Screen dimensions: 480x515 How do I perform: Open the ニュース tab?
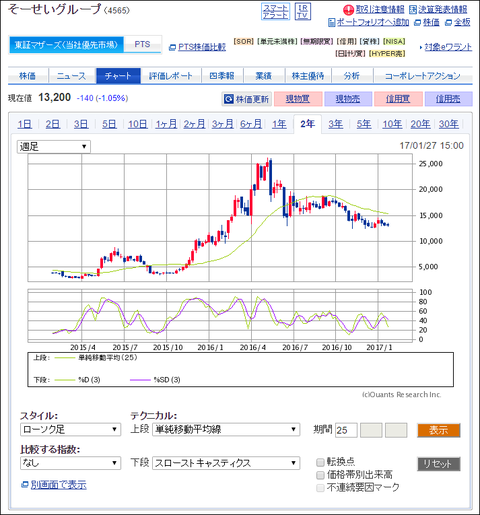click(x=72, y=76)
